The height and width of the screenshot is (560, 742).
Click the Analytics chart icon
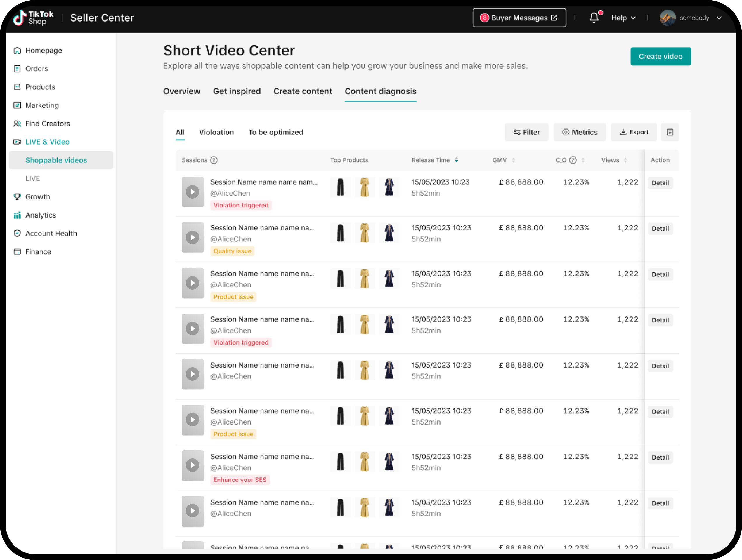[17, 215]
